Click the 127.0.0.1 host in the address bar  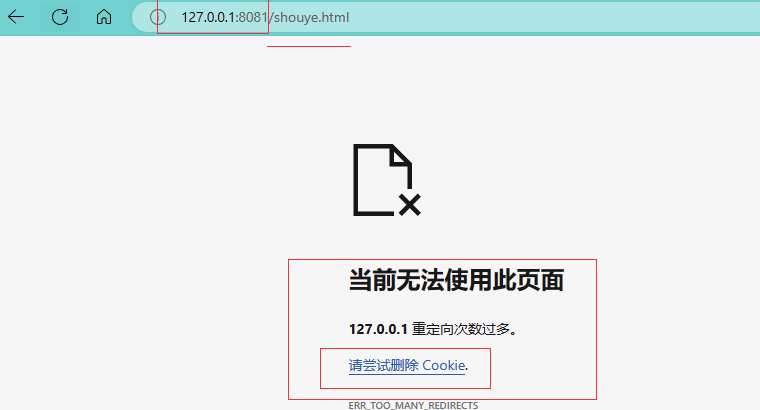tap(207, 17)
